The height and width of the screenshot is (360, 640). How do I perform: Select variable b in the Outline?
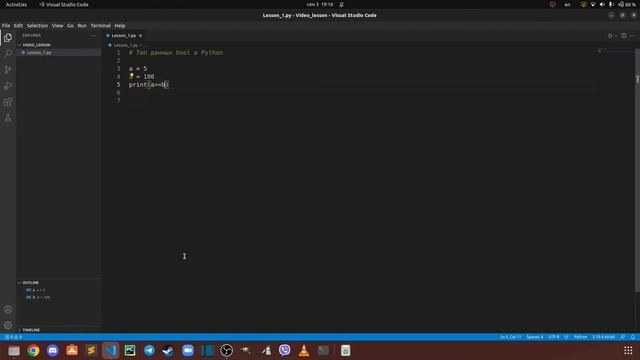(38, 297)
